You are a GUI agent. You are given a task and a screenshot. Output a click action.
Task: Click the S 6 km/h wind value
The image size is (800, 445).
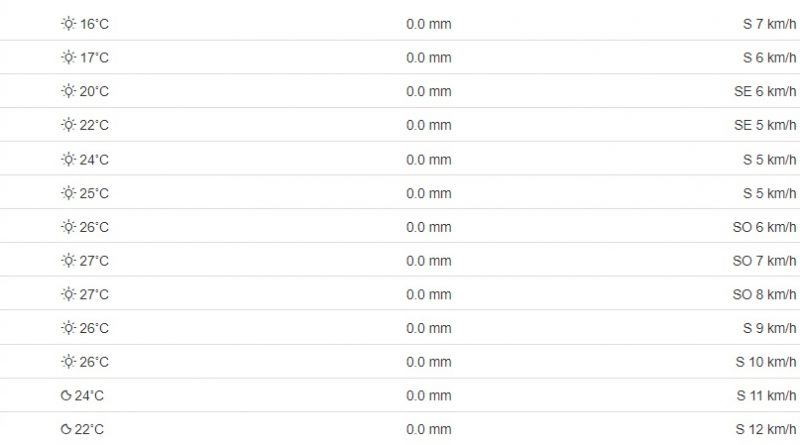[767, 58]
